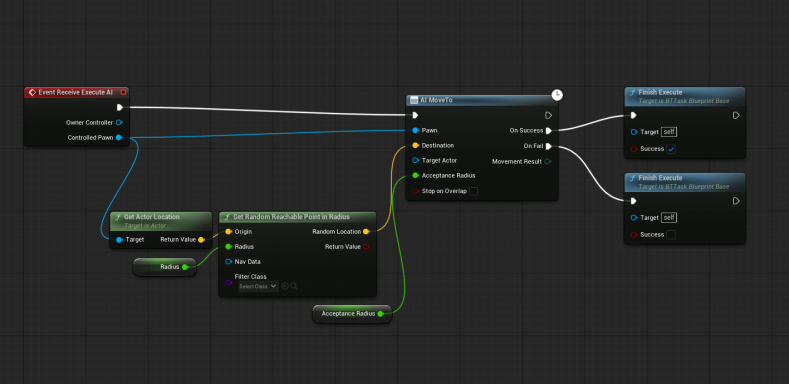Click the Target Actor input pin
The image size is (789, 384).
click(x=415, y=161)
